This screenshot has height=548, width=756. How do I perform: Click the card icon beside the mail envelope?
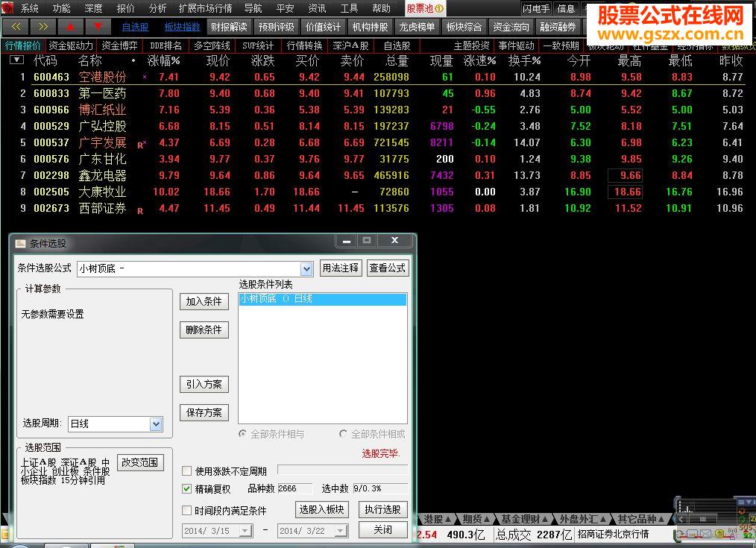click(x=693, y=534)
